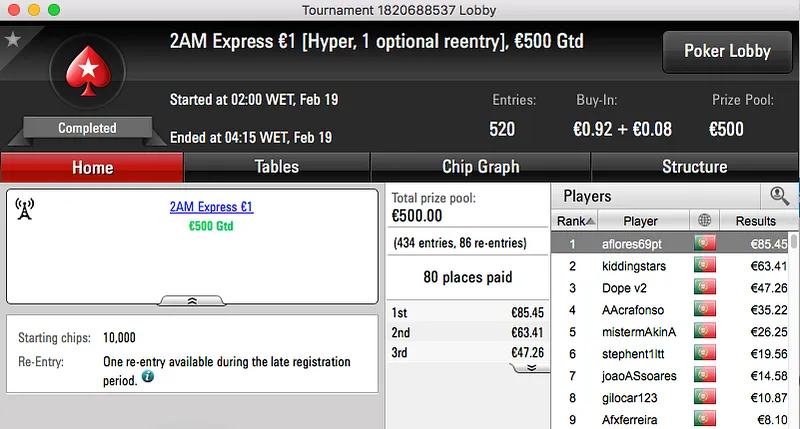The width and height of the screenshot is (800, 429).
Task: Click the favorite star icon
Action: tap(13, 39)
